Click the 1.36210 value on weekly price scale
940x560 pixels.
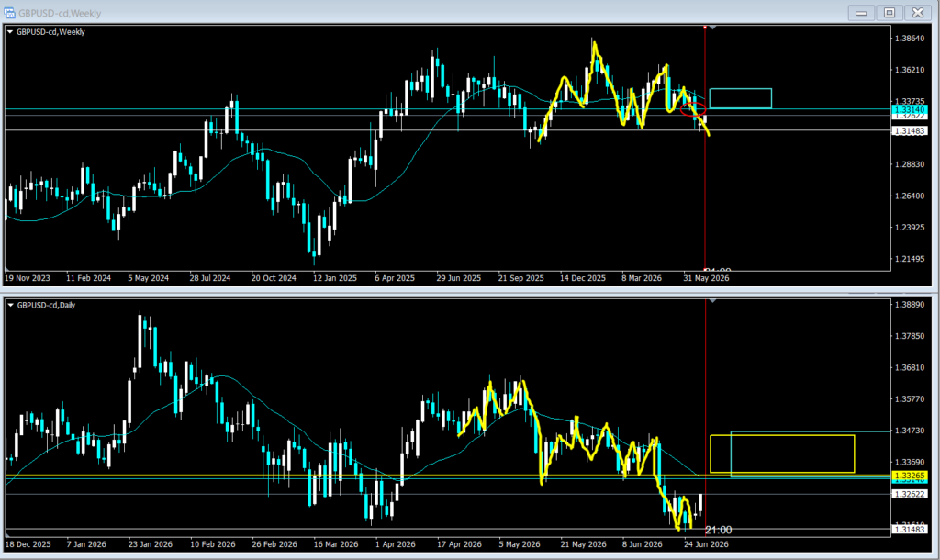pyautogui.click(x=909, y=70)
